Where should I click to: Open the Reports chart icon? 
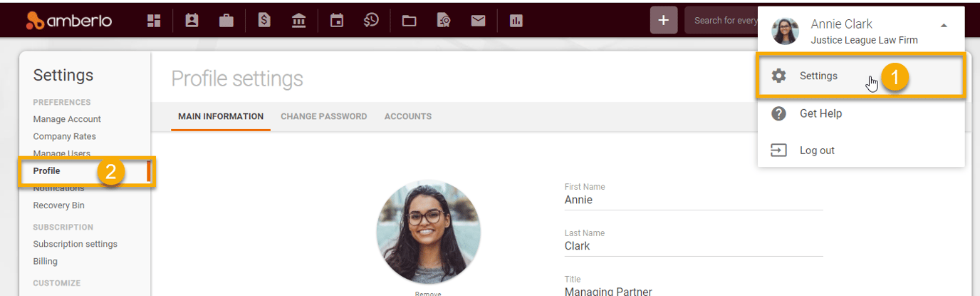coord(516,21)
